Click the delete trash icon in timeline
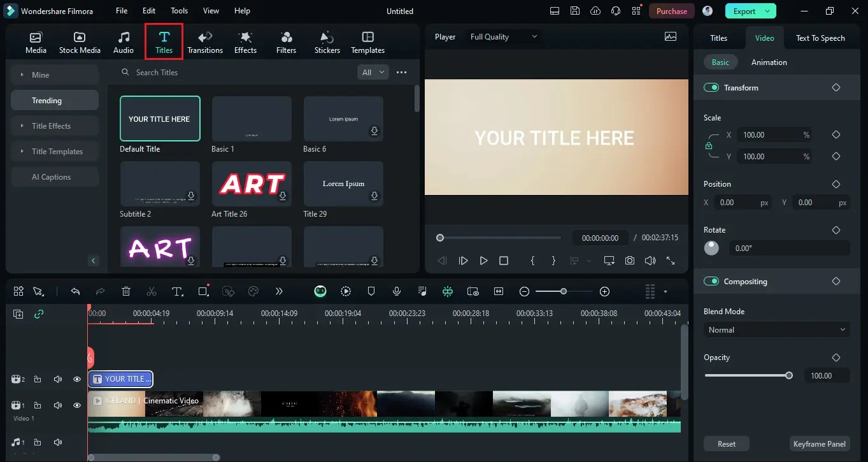The height and width of the screenshot is (462, 868). (x=126, y=291)
